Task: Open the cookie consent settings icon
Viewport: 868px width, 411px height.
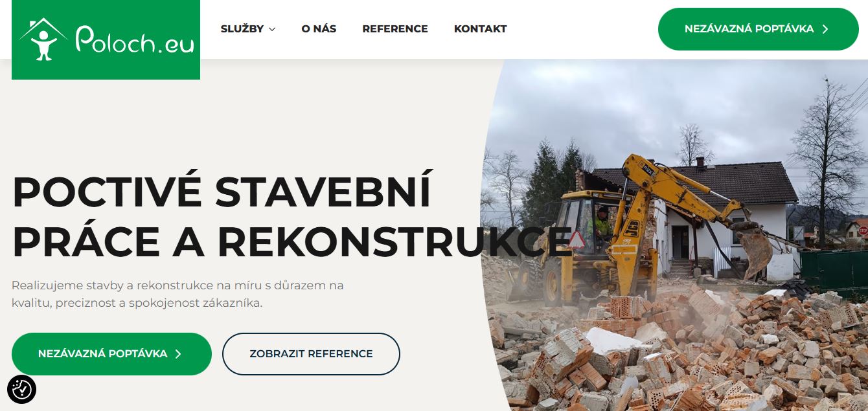Action: (x=21, y=390)
